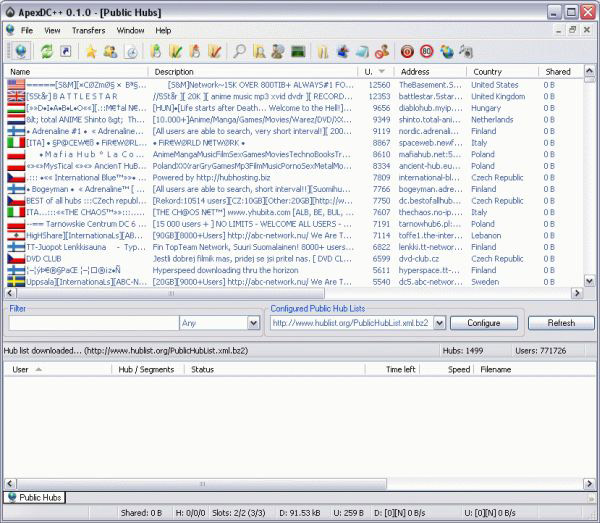Click the Follow Redirect shortcut-arrow icon

point(66,51)
